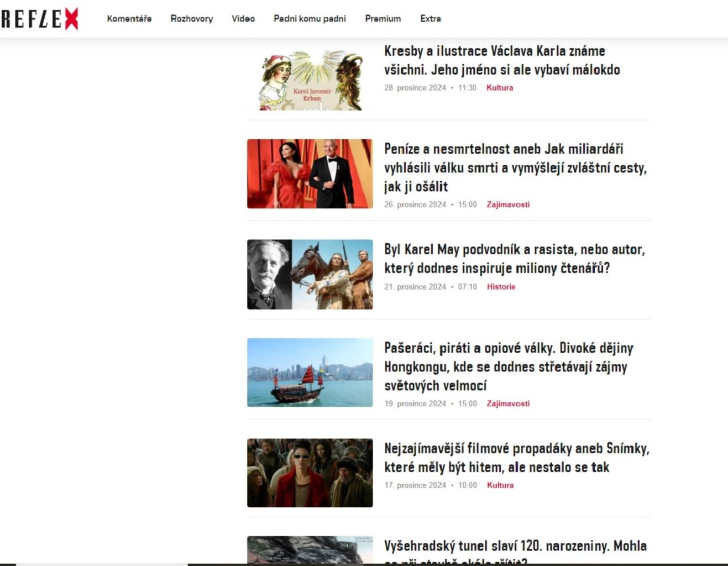Image resolution: width=728 pixels, height=566 pixels.
Task: Navigate to the Extra section
Action: (430, 19)
